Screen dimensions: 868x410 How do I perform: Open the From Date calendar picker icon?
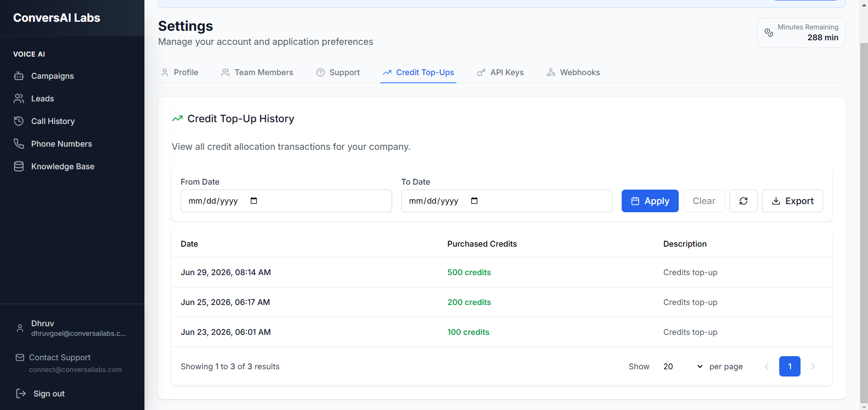(254, 200)
